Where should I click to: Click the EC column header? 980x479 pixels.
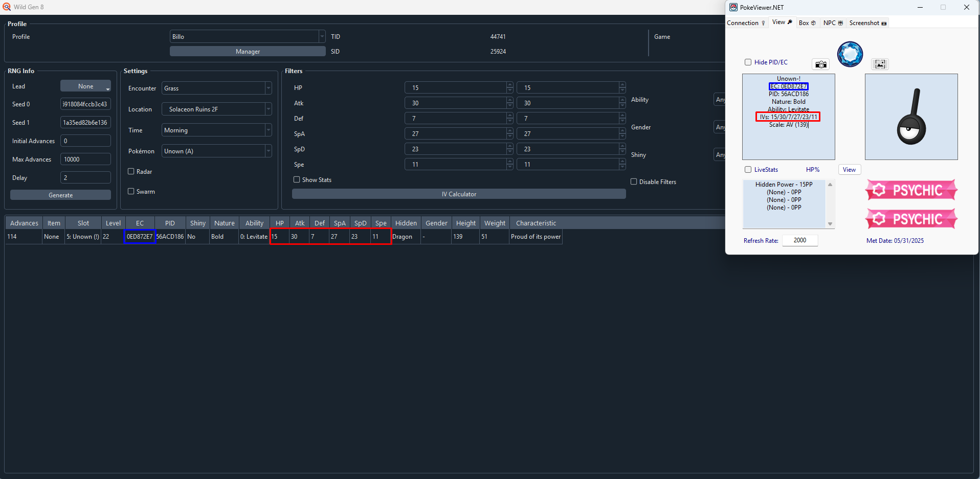click(x=140, y=223)
